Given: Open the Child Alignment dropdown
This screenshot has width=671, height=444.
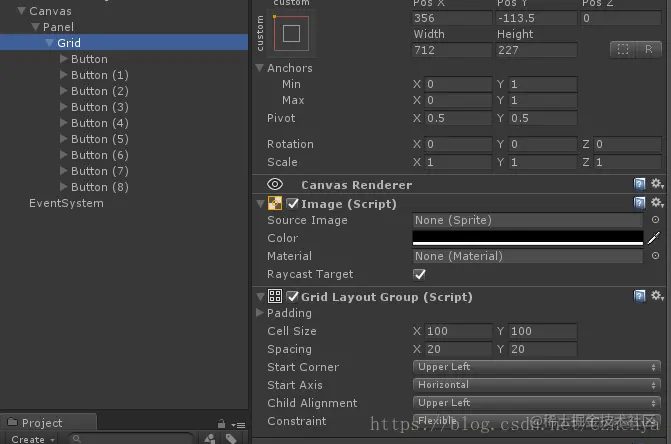Looking at the screenshot, I should click(x=537, y=403).
